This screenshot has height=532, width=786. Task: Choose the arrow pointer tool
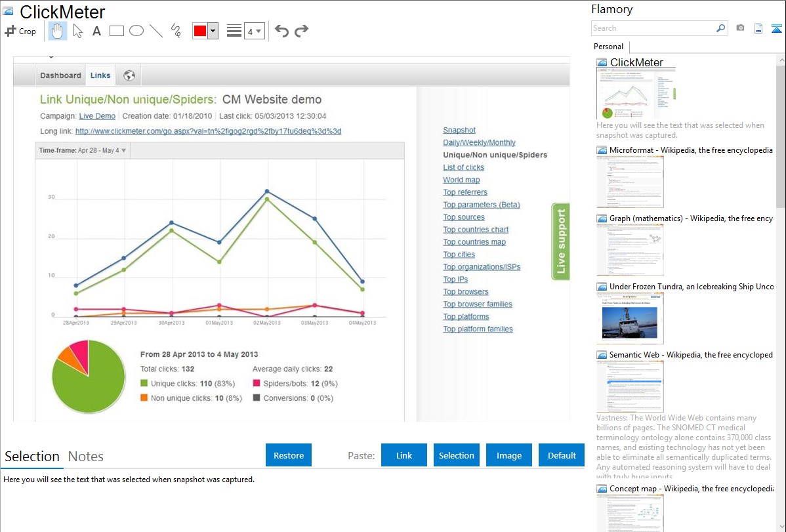pos(77,31)
